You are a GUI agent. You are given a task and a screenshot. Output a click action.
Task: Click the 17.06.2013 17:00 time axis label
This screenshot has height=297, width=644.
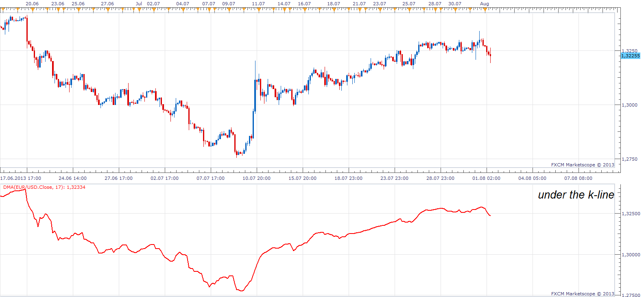[21, 178]
